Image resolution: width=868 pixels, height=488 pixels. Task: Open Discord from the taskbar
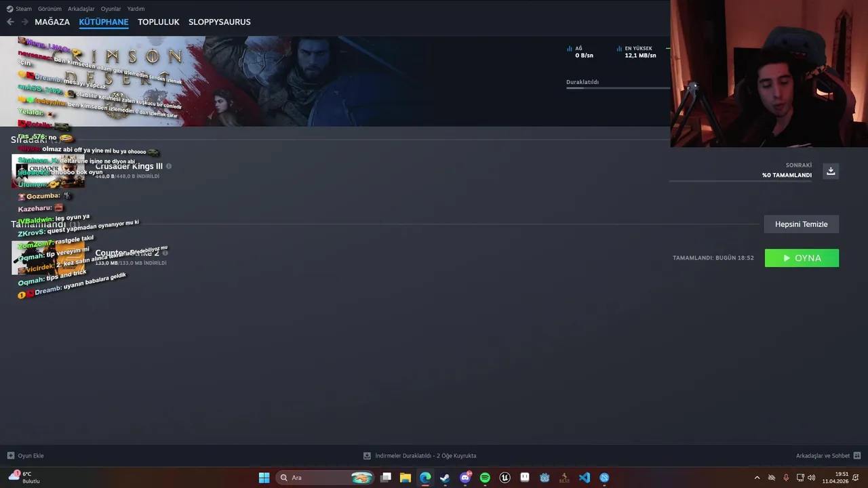coord(465,478)
